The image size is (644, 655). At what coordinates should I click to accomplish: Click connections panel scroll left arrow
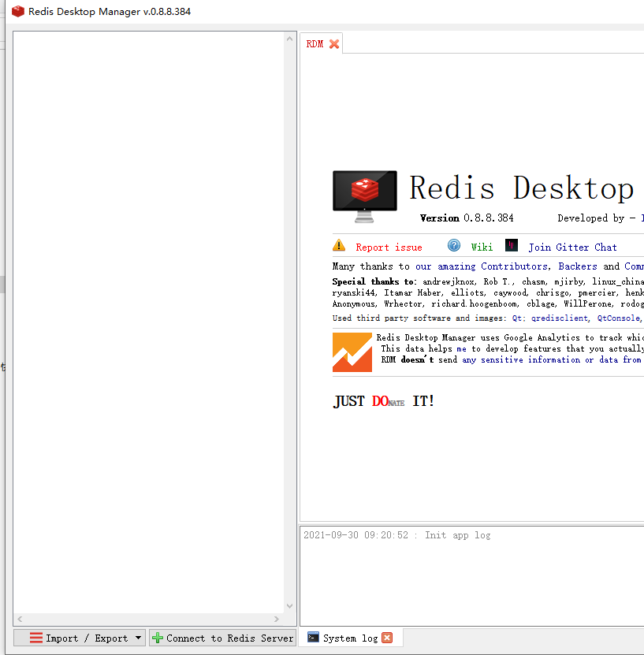pos(20,619)
